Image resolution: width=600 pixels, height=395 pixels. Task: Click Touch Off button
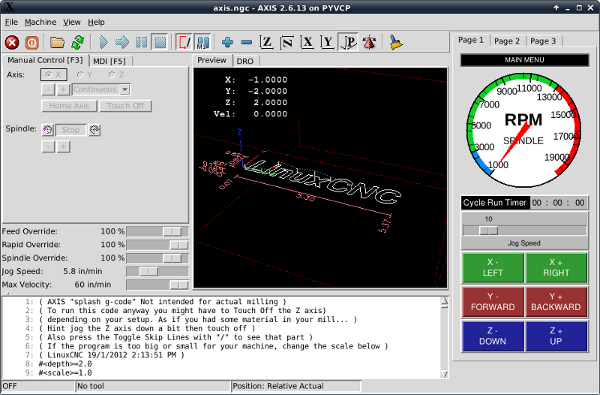126,106
